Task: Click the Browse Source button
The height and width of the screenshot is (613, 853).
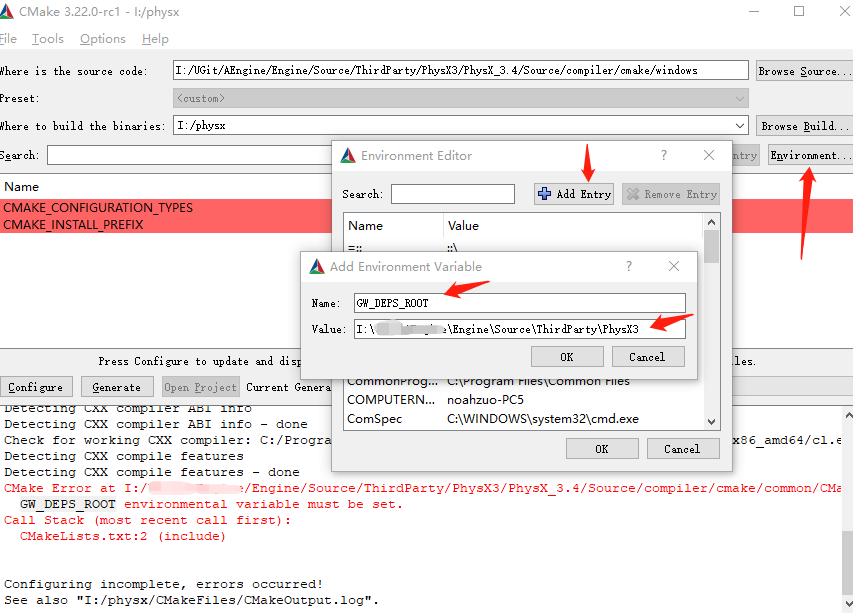Action: (x=804, y=71)
